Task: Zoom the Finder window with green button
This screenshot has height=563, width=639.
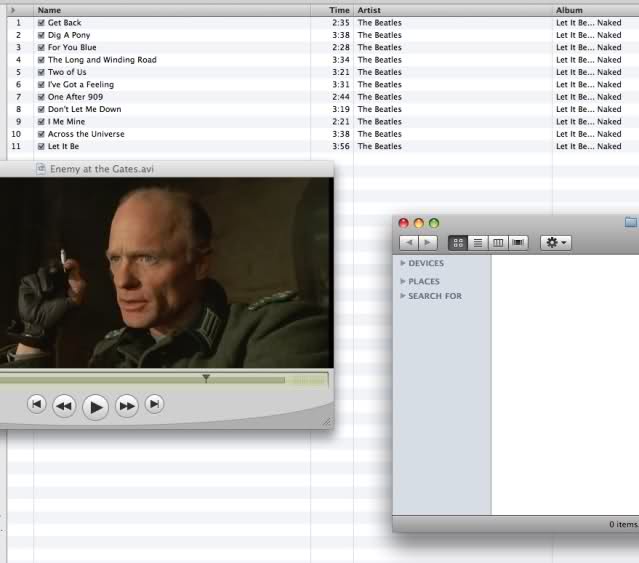Action: pos(434,223)
